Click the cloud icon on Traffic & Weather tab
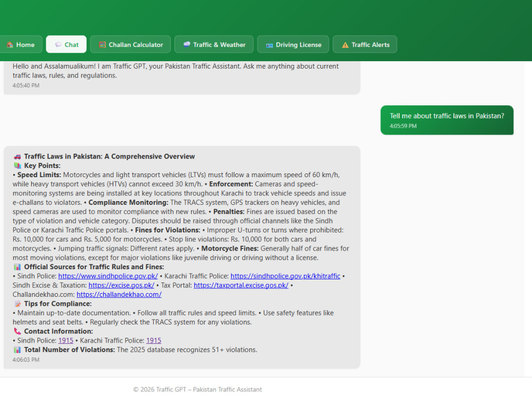Viewport: 532px width, 399px height. point(187,44)
